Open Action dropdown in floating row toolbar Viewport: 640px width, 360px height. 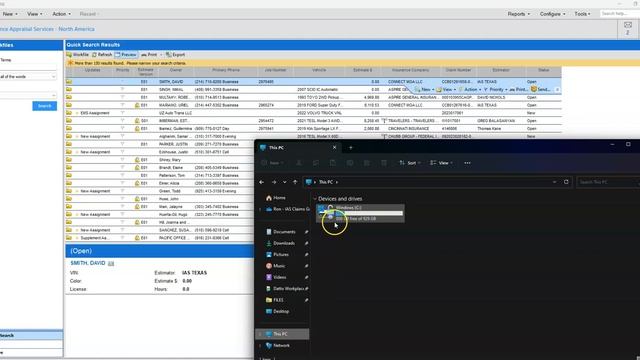(x=470, y=89)
